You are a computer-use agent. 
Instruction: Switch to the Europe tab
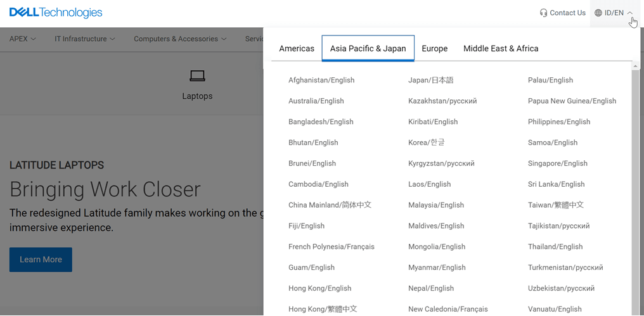[x=435, y=48]
